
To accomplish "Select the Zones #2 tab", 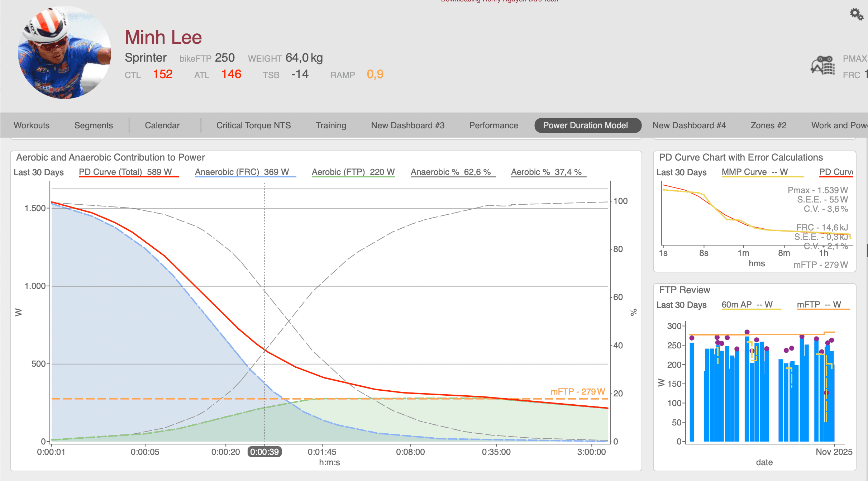I will click(768, 125).
